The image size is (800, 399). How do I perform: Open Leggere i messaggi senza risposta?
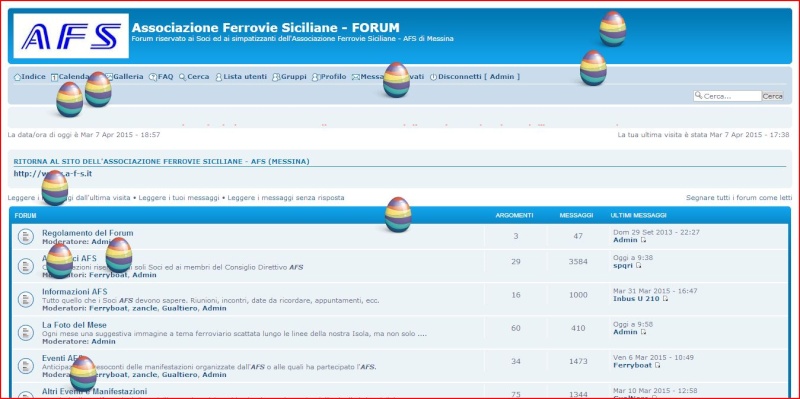click(x=286, y=197)
